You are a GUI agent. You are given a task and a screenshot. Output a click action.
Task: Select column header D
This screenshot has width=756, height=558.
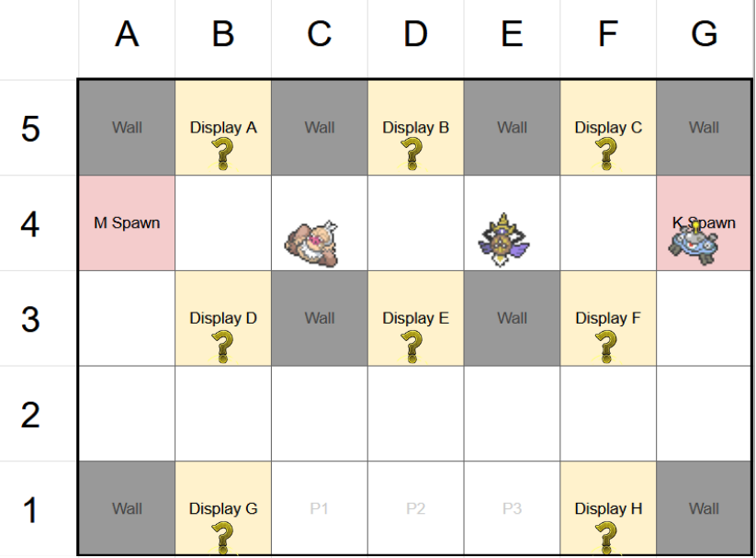(x=415, y=35)
